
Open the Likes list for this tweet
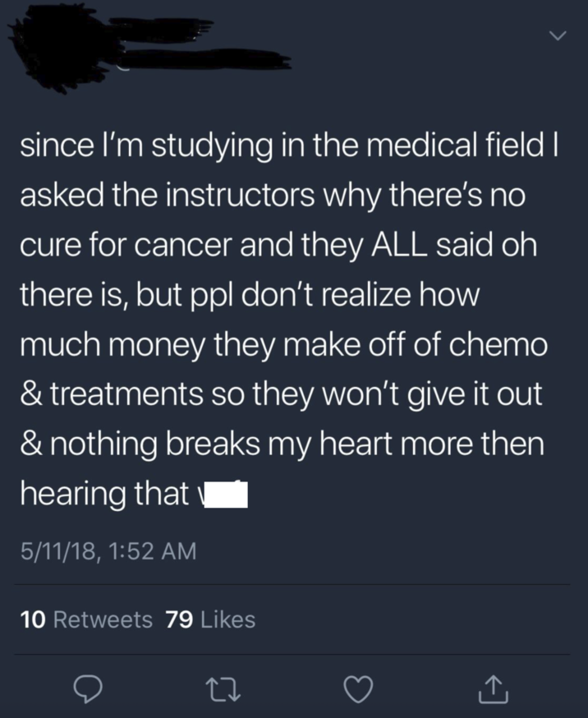(x=224, y=619)
